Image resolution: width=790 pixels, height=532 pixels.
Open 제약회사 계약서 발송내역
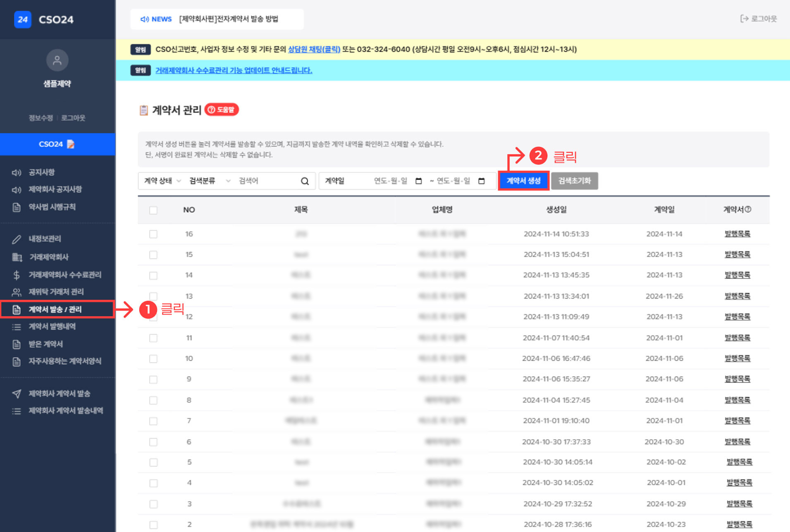pos(66,411)
